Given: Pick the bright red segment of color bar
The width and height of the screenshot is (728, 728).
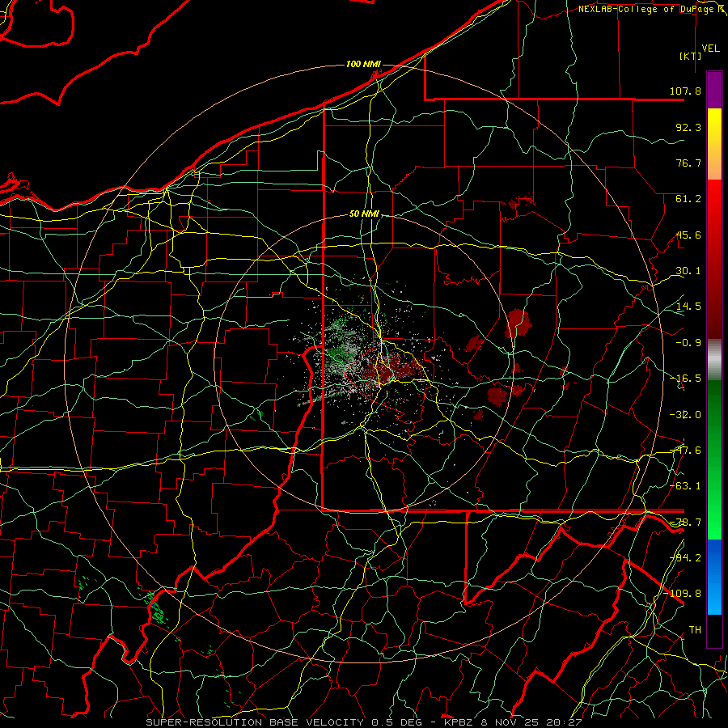Looking at the screenshot, I should click(x=714, y=259).
